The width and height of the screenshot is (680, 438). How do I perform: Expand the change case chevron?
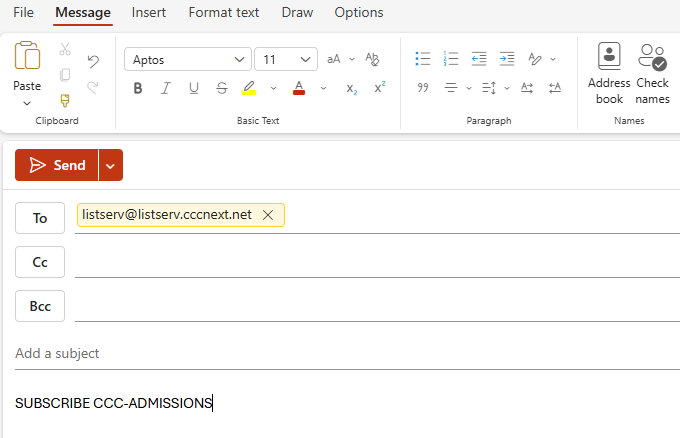(x=352, y=59)
